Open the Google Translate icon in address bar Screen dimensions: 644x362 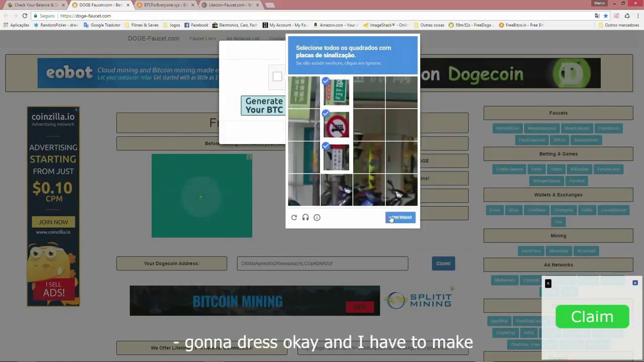597,16
